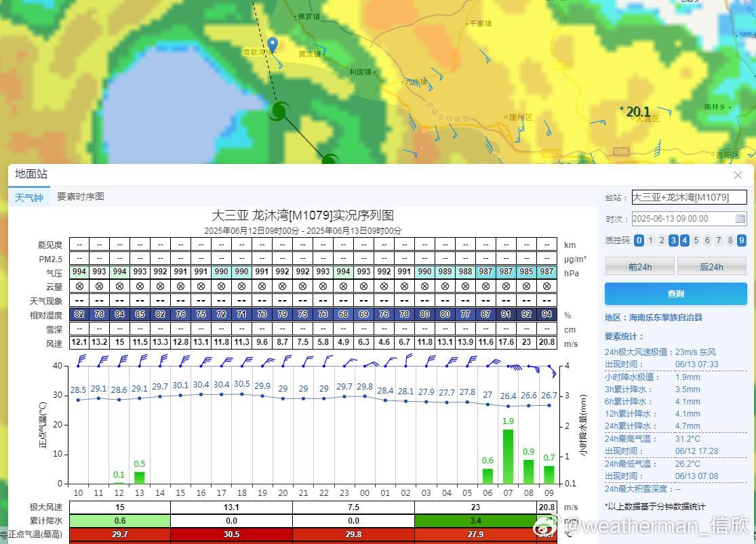
Task: Toggle quality code 0
Action: (639, 240)
